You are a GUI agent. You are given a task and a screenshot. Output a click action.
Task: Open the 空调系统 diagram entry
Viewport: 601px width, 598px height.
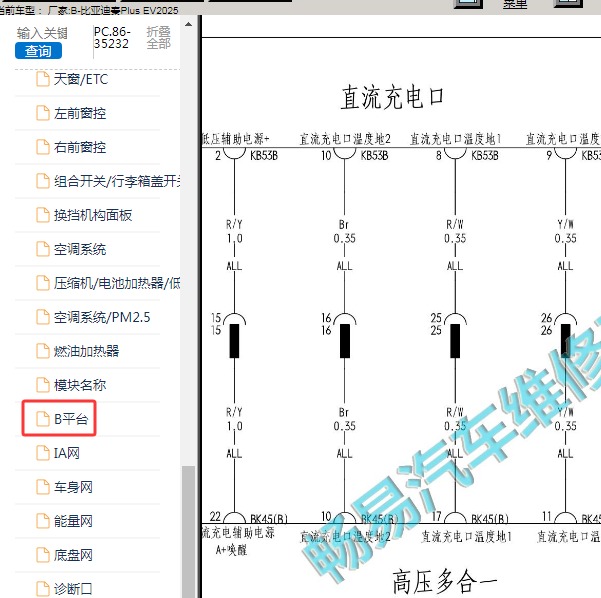80,249
